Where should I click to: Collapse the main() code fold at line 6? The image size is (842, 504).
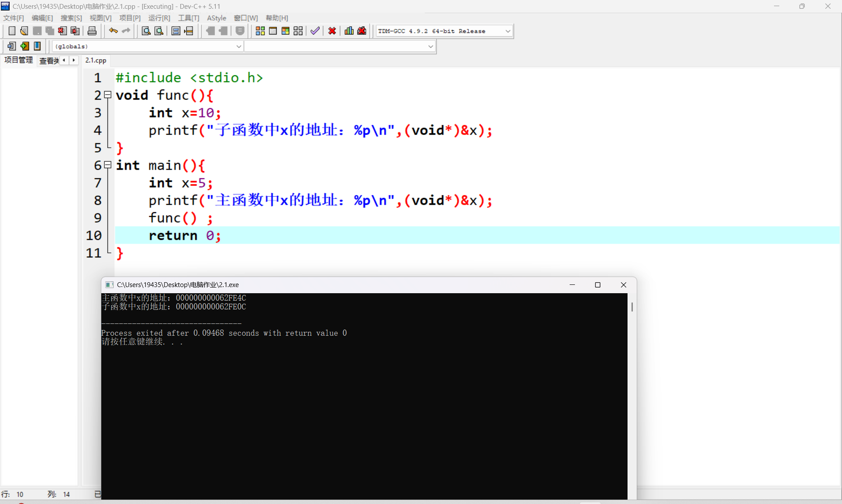point(108,165)
